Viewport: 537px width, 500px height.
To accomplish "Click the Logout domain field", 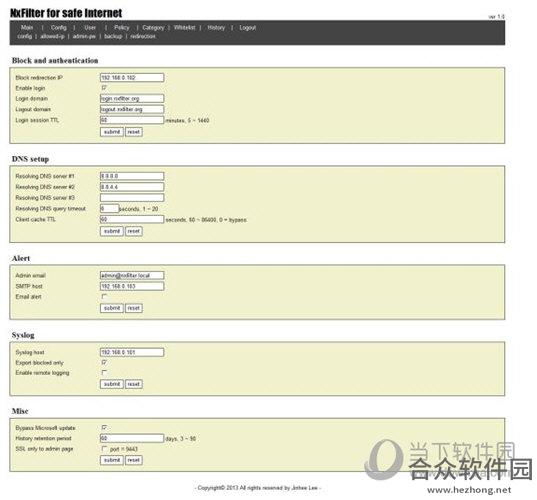I will (132, 109).
